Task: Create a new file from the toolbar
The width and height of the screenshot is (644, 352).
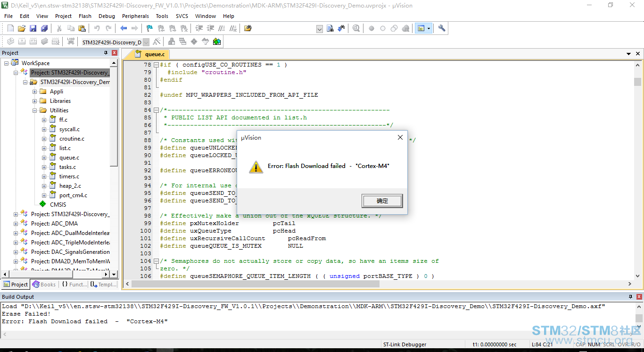Action: click(x=10, y=28)
